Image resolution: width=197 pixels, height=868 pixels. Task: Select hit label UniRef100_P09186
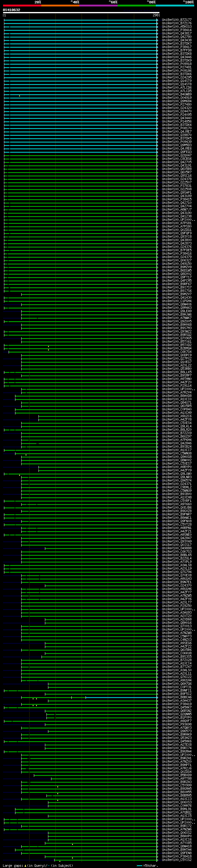pyautogui.click(x=177, y=71)
